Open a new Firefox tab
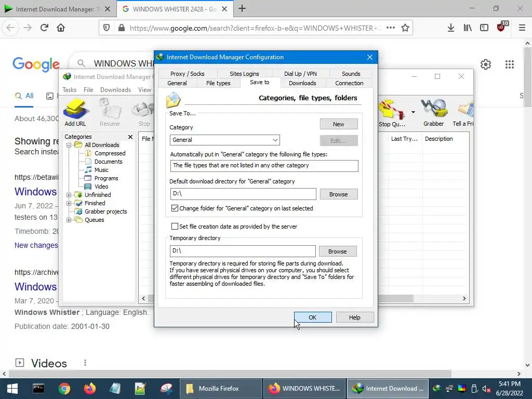The height and width of the screenshot is (399, 532). [x=242, y=9]
